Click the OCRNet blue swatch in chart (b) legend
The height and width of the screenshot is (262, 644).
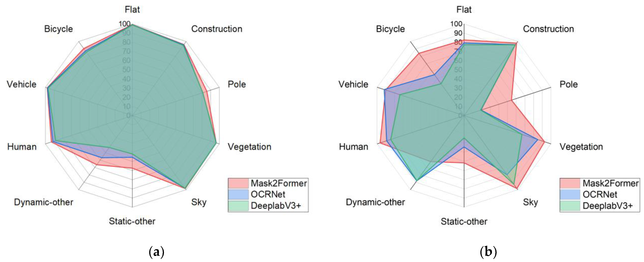[x=570, y=195]
